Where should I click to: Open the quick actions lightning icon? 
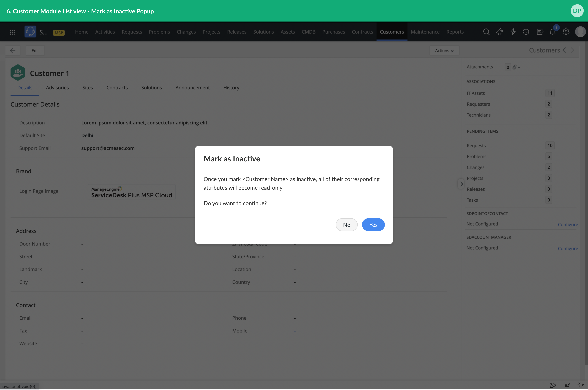click(x=513, y=32)
